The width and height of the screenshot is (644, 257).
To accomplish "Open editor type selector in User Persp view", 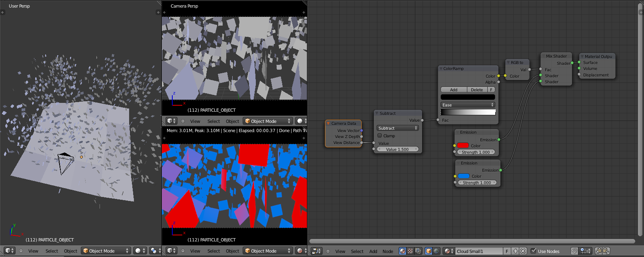I will (x=10, y=251).
